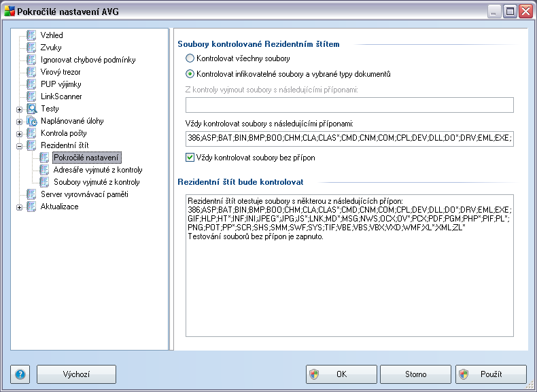Click the Rezidentní štít icon

pyautogui.click(x=31, y=145)
